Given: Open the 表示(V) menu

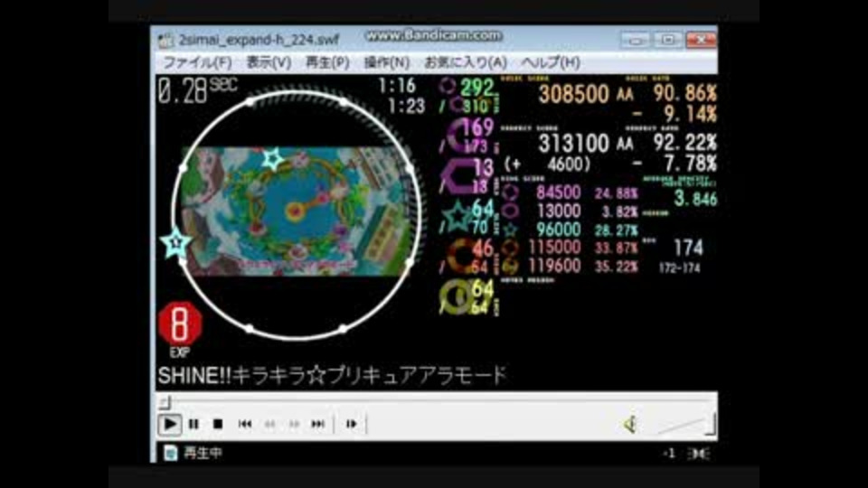Looking at the screenshot, I should tap(269, 62).
